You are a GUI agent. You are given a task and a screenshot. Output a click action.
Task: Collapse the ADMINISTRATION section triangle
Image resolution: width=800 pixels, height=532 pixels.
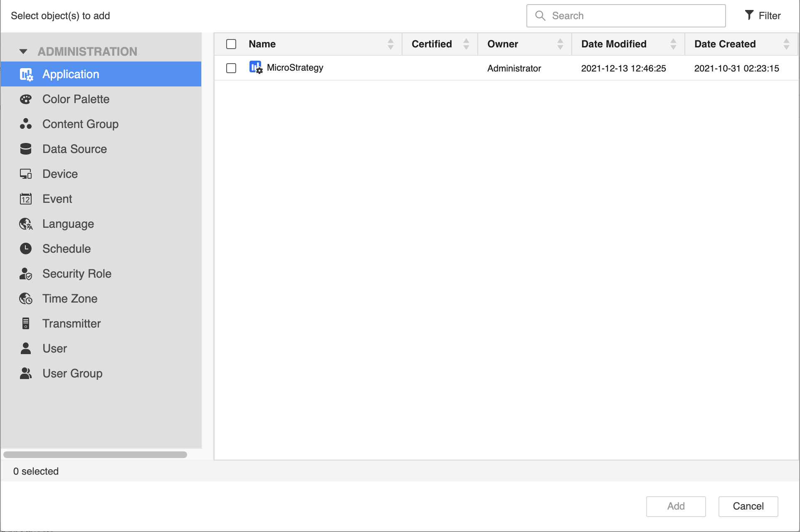click(x=23, y=52)
